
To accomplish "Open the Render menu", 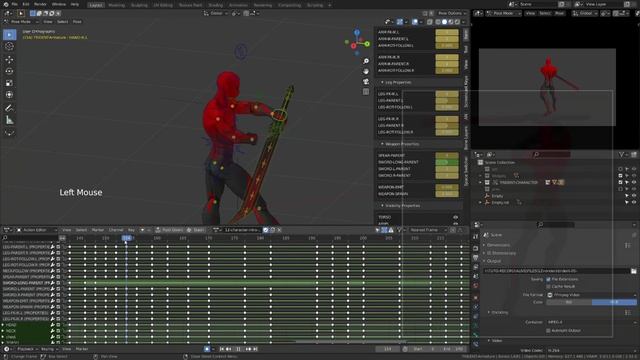I will coord(40,4).
